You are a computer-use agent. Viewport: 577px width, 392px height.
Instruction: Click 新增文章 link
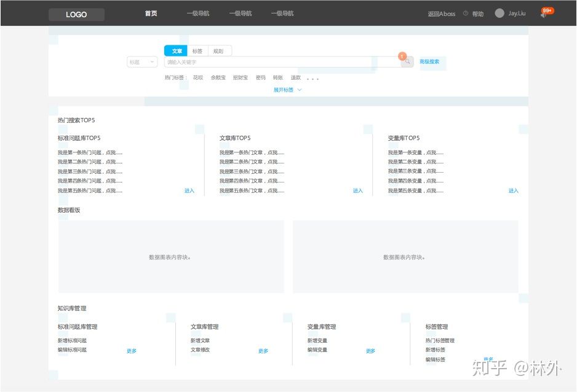pyautogui.click(x=200, y=340)
